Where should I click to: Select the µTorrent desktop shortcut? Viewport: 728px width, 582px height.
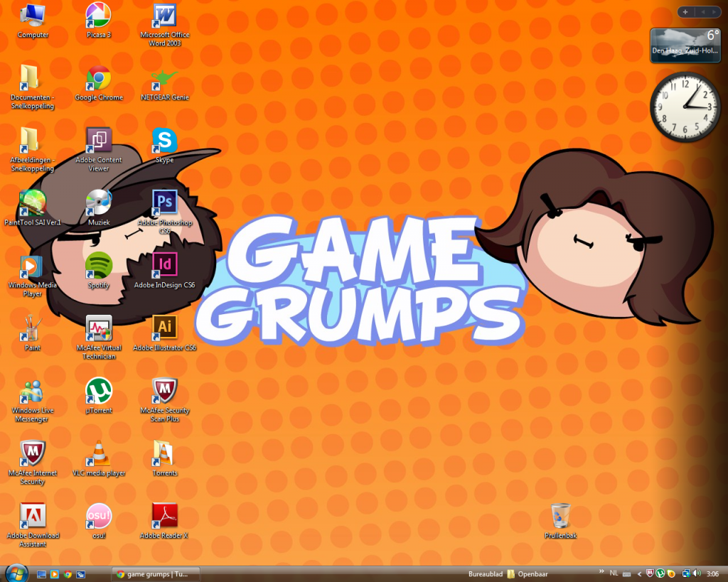(x=99, y=391)
